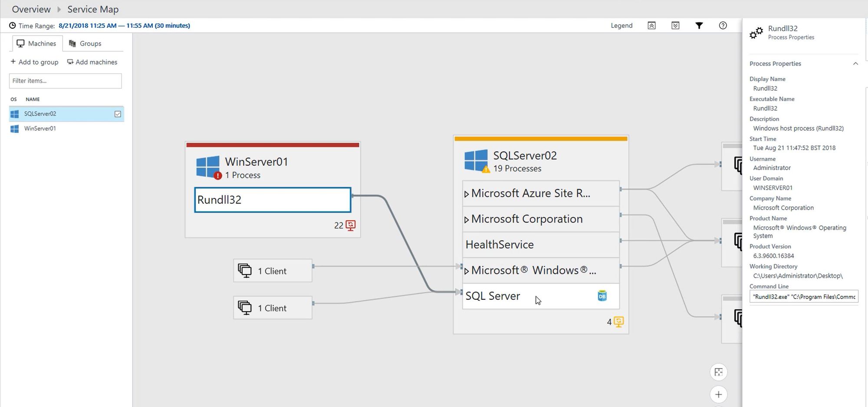Open the filter funnel icon
The image size is (868, 407).
699,26
